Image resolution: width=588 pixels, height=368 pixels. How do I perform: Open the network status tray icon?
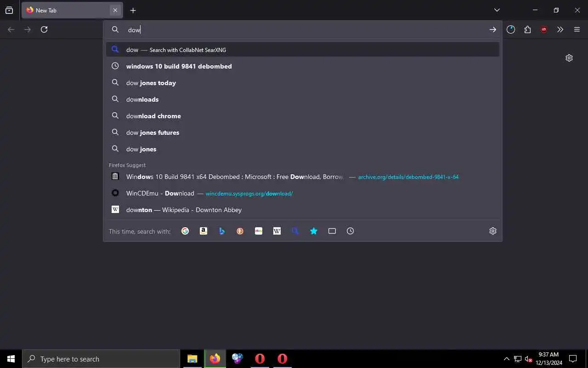pyautogui.click(x=518, y=359)
